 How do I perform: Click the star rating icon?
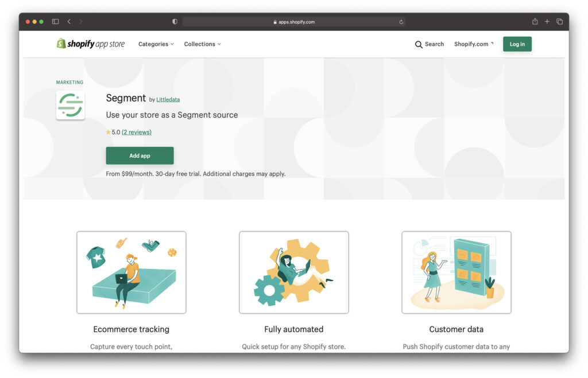click(109, 132)
